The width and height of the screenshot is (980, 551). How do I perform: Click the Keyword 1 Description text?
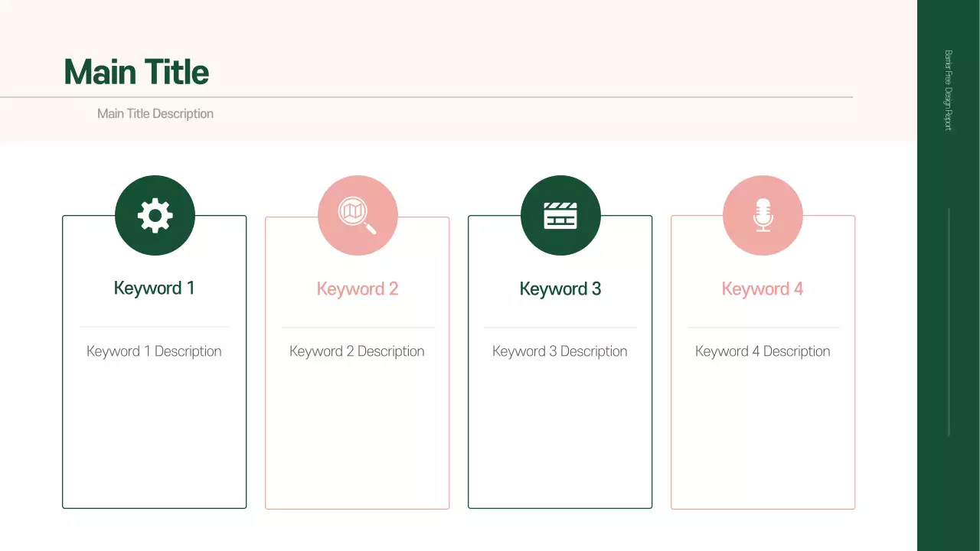pos(154,350)
